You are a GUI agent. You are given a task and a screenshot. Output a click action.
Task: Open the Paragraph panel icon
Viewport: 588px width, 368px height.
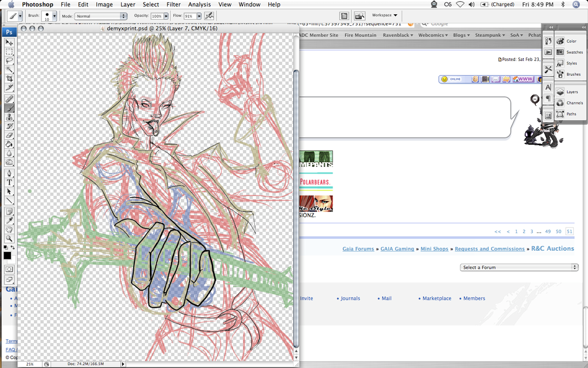pos(548,98)
